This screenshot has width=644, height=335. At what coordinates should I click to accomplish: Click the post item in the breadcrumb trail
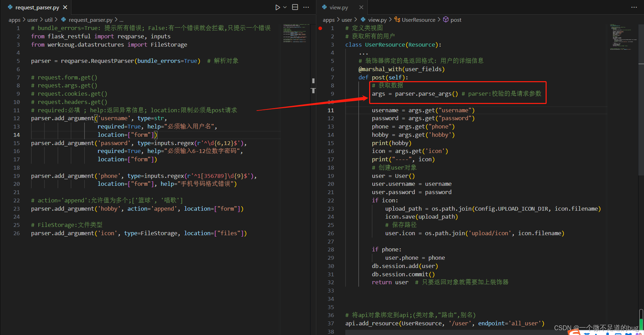456,20
